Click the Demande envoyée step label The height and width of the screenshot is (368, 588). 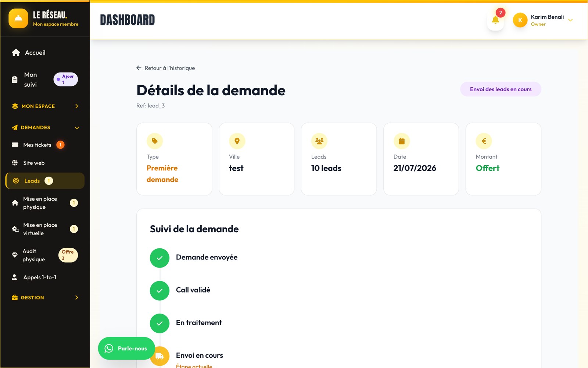207,257
